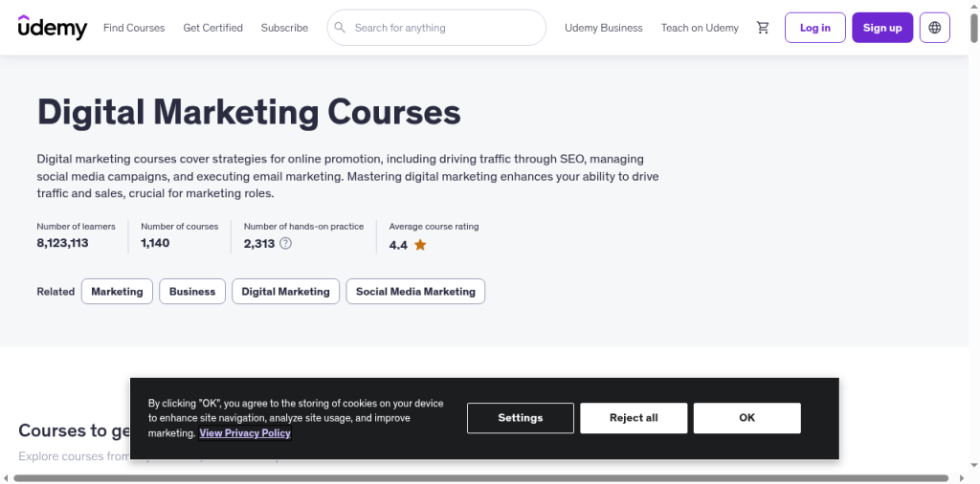Go to Udemy Business
This screenshot has height=484, width=980.
coord(603,28)
